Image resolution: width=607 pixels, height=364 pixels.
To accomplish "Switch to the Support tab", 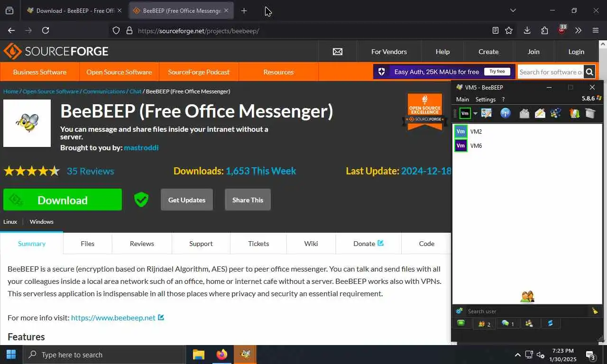I will point(201,244).
